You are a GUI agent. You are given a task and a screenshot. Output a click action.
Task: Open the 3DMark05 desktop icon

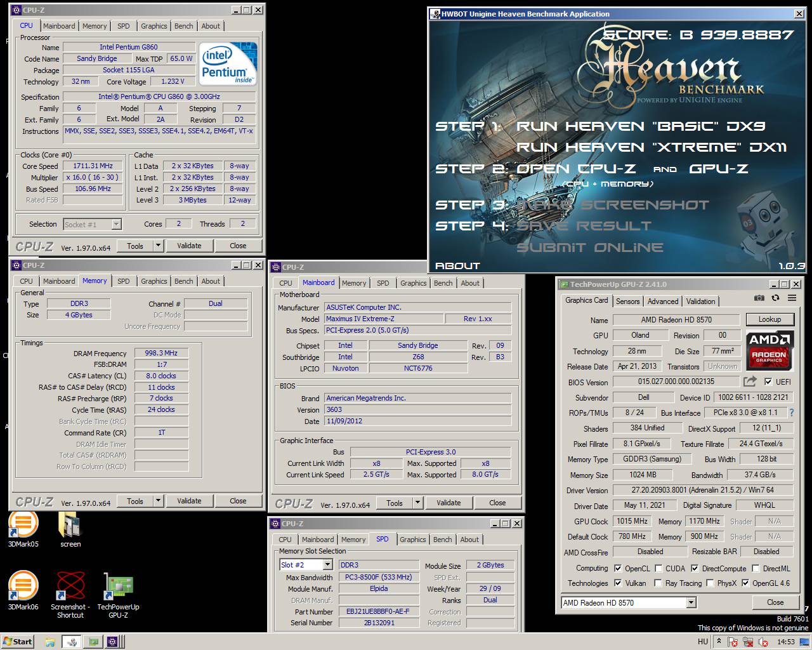23,529
